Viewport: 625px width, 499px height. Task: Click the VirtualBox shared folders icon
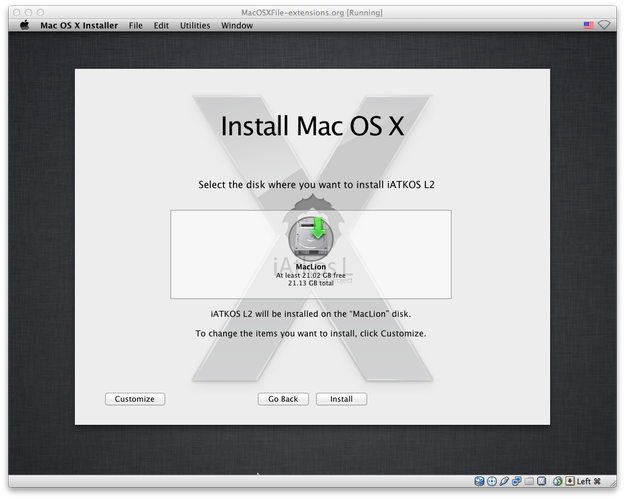pyautogui.click(x=529, y=481)
